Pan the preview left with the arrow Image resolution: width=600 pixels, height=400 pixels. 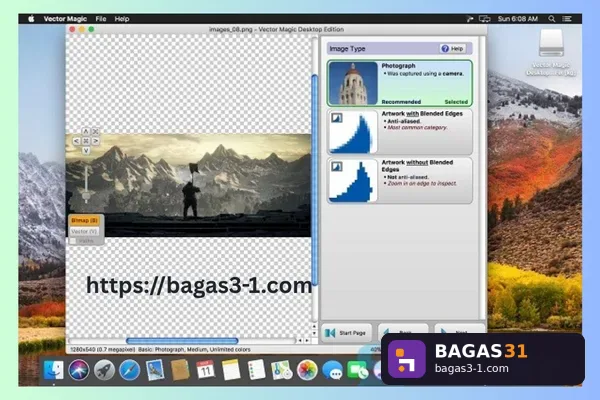[76, 141]
